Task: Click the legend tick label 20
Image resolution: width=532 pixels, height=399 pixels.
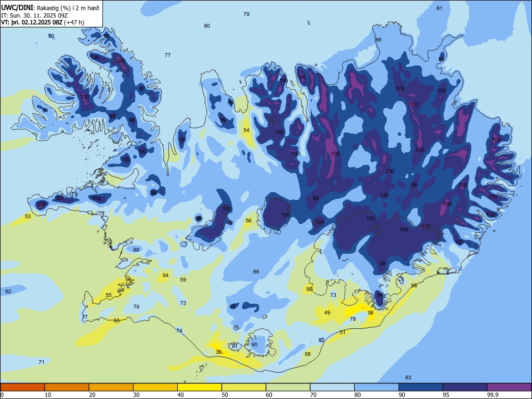Action: 92,395
